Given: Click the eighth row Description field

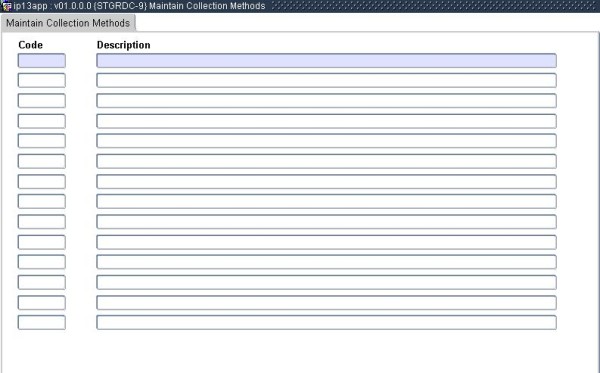Looking at the screenshot, I should click(x=326, y=201).
